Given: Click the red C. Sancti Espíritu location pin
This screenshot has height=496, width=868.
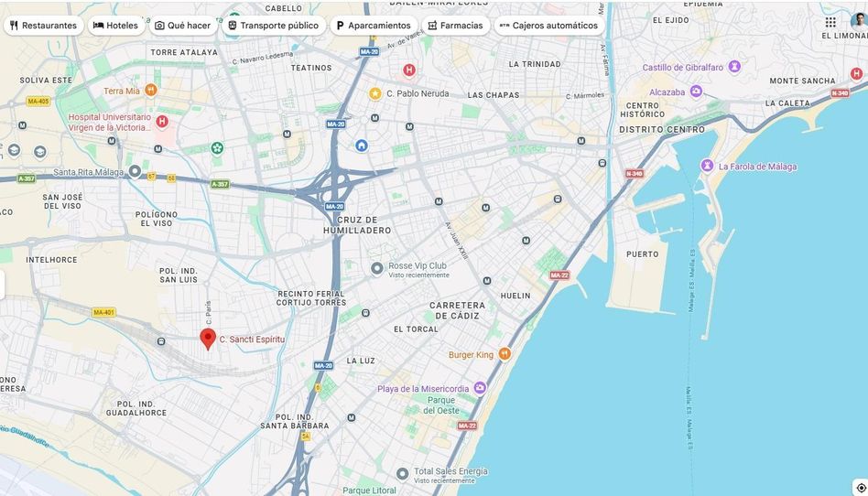Looking at the screenshot, I should point(208,339).
